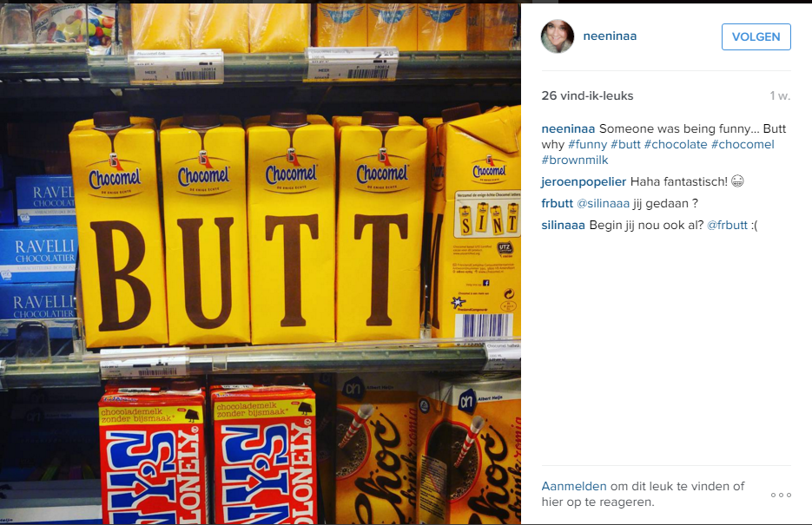812x525 pixels.
Task: View the 26 vind-ik-leuks likes list
Action: pos(587,95)
